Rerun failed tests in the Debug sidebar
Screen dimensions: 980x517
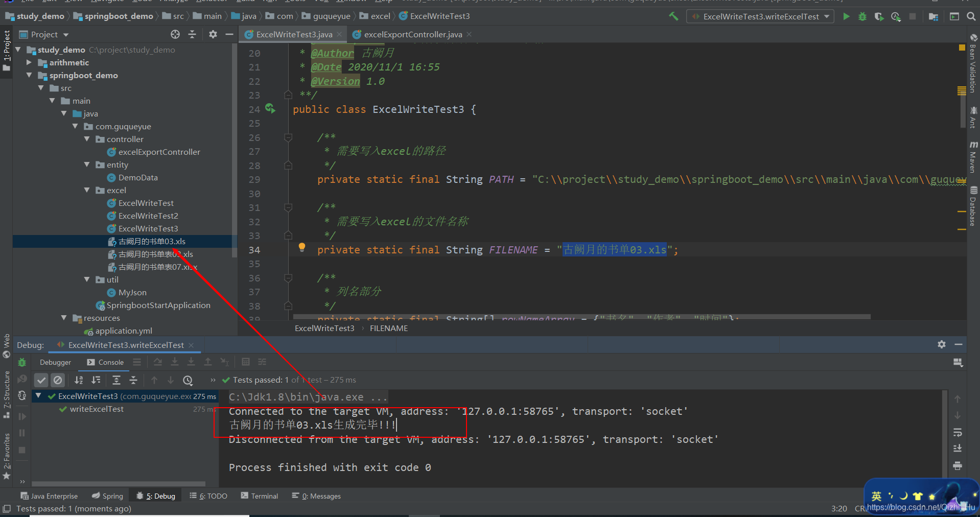(22, 379)
